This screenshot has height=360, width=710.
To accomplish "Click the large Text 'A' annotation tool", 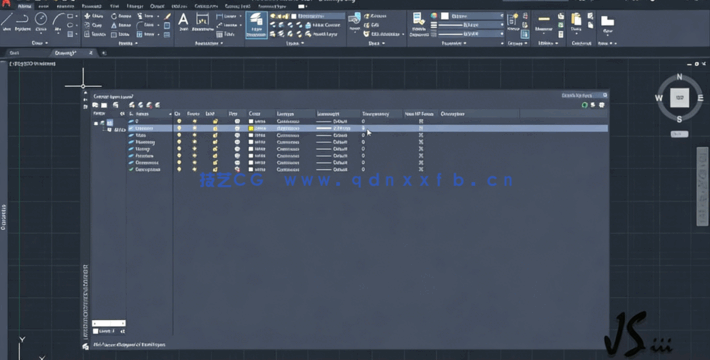I will [x=183, y=21].
